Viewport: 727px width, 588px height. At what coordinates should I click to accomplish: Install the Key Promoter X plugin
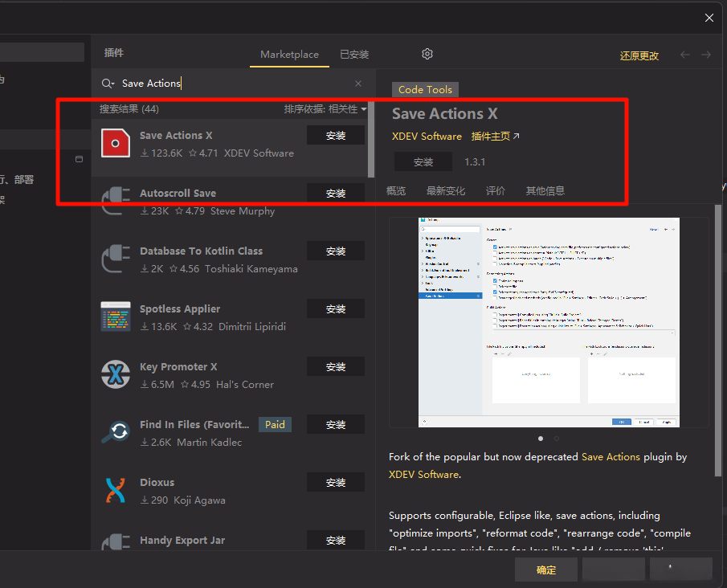tap(336, 367)
